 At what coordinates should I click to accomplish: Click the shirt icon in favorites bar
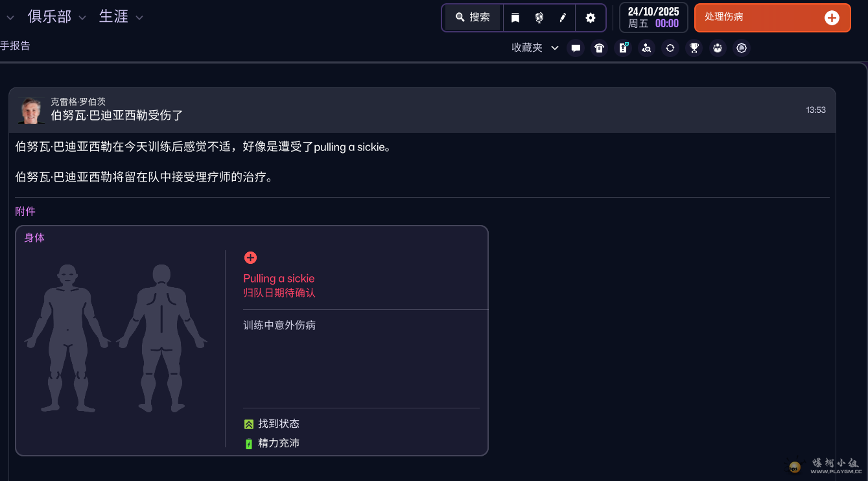600,48
